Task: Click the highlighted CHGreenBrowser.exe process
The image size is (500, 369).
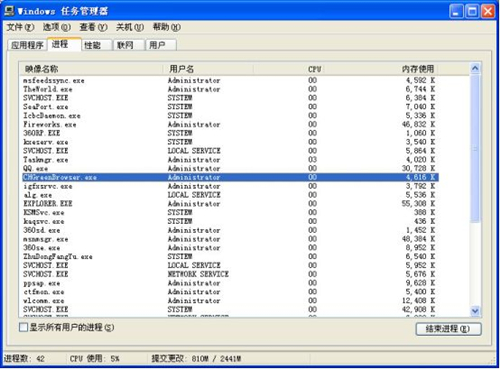Action: 230,177
